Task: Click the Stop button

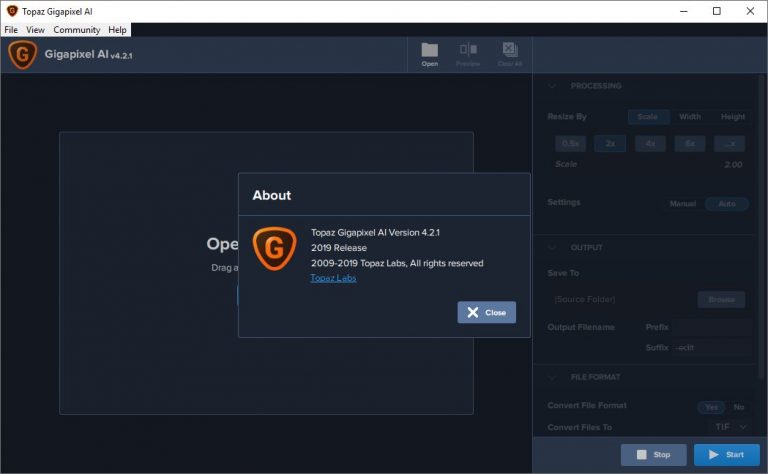Action: [653, 455]
